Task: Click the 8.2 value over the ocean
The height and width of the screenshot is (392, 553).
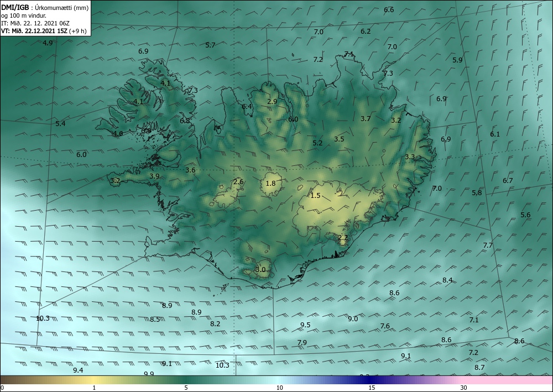Action: pos(215,324)
